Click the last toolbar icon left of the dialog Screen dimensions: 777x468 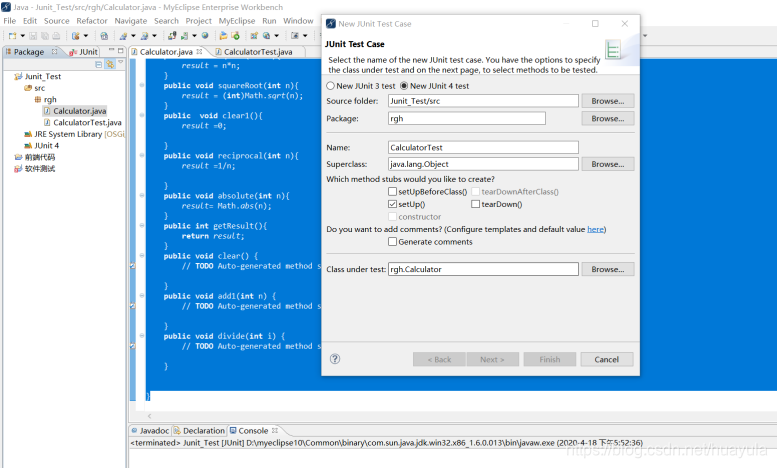295,36
